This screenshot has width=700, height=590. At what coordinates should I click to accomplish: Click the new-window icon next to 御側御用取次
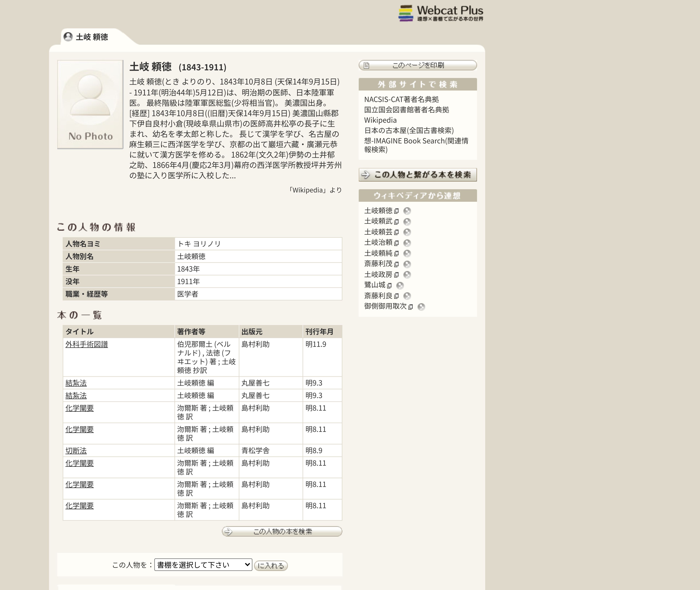tap(411, 307)
